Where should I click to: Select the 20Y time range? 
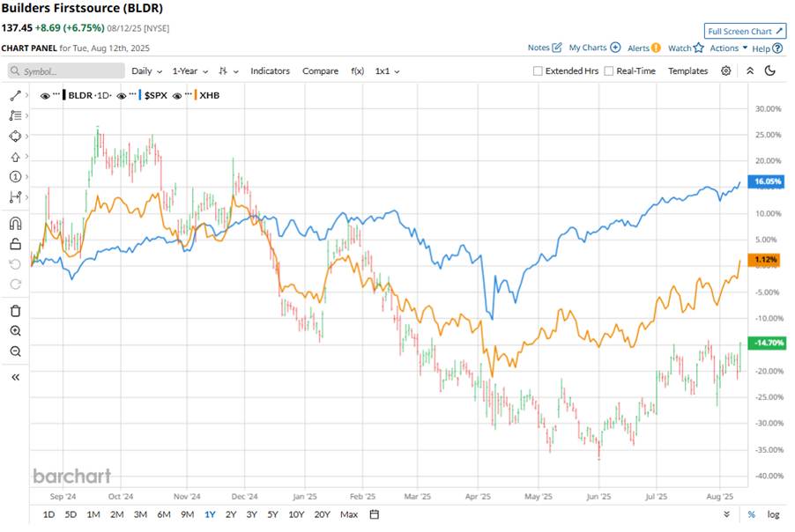point(322,514)
